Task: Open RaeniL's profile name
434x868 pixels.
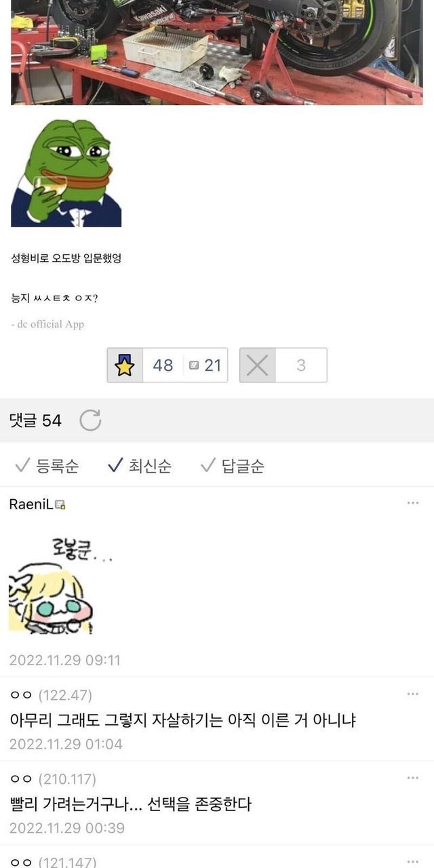Action: pyautogui.click(x=32, y=504)
